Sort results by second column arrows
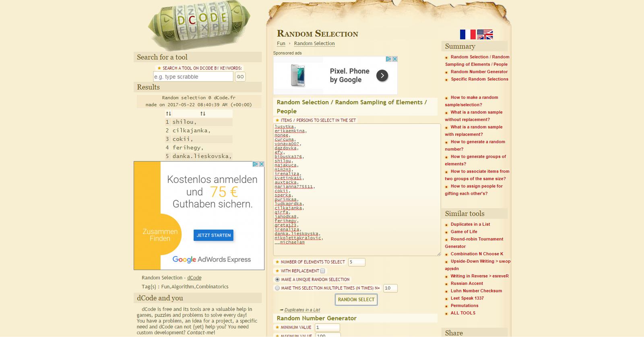The height and width of the screenshot is (337, 644). click(202, 114)
